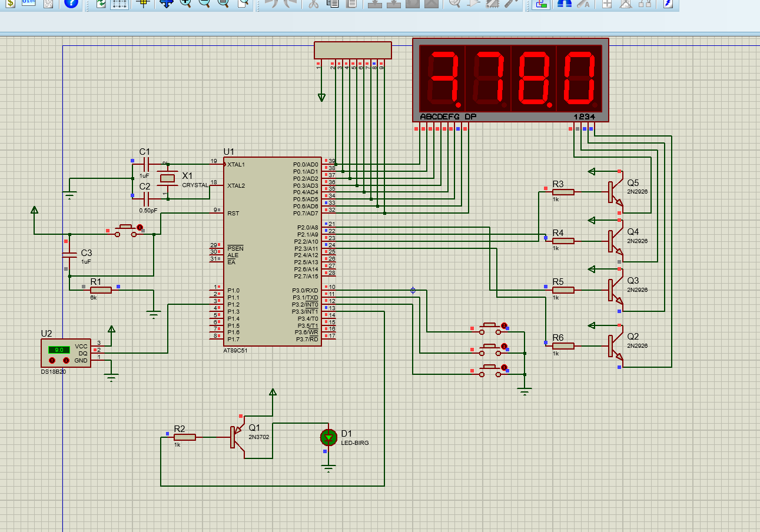Image resolution: width=760 pixels, height=532 pixels.
Task: Click the 'CRYSTAL' value label
Action: click(x=195, y=185)
